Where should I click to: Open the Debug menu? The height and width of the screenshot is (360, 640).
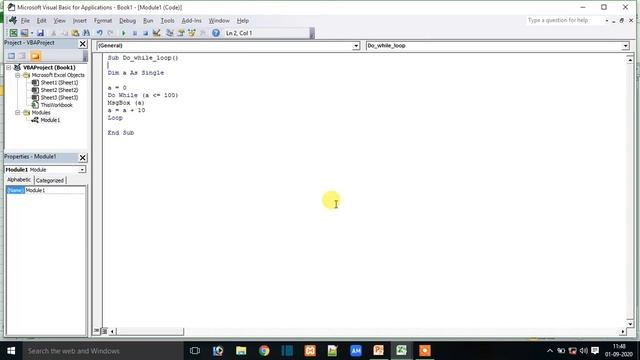pyautogui.click(x=127, y=20)
